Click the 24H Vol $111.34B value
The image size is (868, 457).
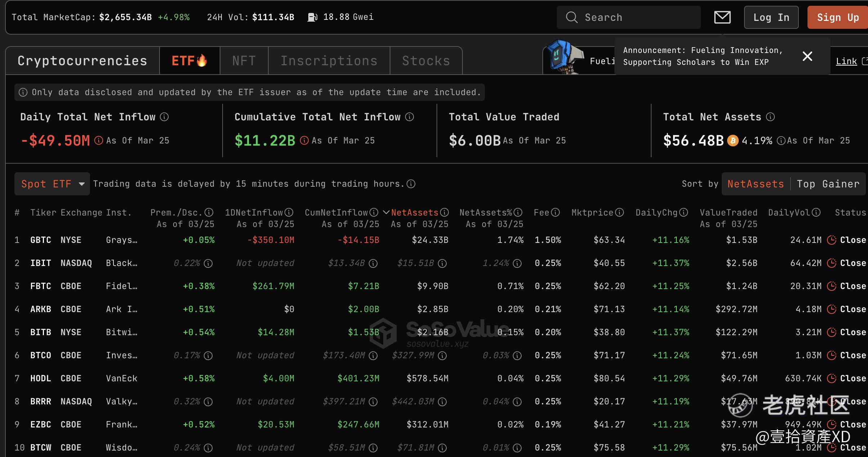[x=273, y=17]
